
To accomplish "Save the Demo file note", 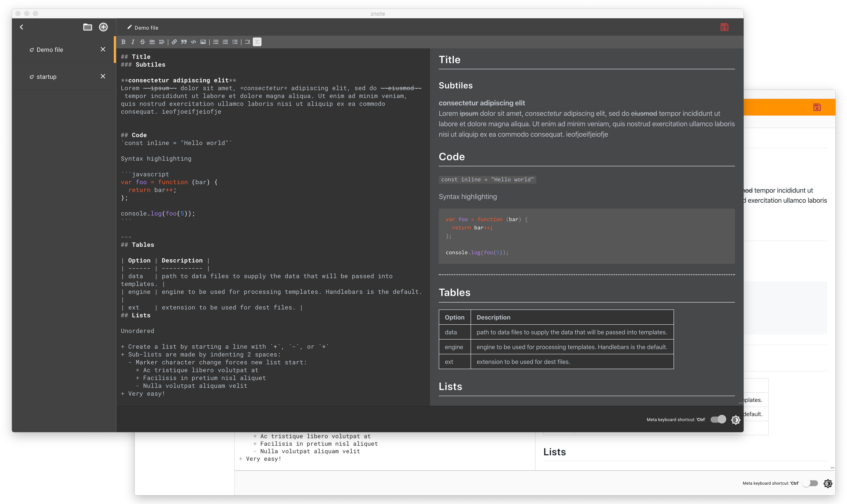I will (x=725, y=27).
